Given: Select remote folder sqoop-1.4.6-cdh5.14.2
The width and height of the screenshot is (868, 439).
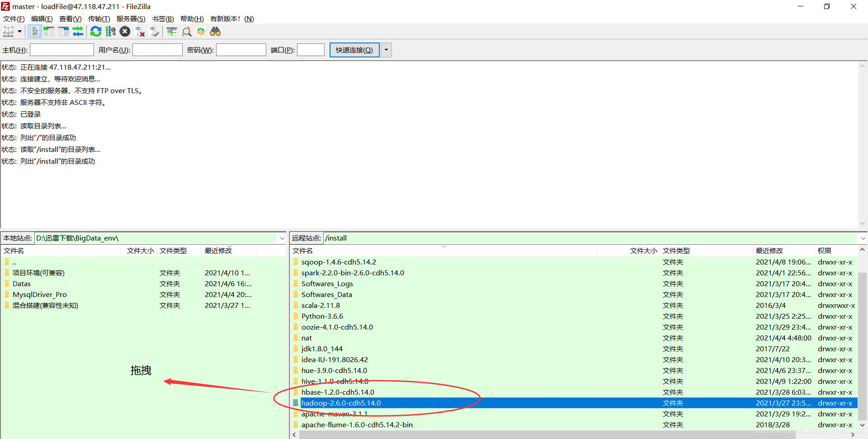Looking at the screenshot, I should tap(574, 262).
